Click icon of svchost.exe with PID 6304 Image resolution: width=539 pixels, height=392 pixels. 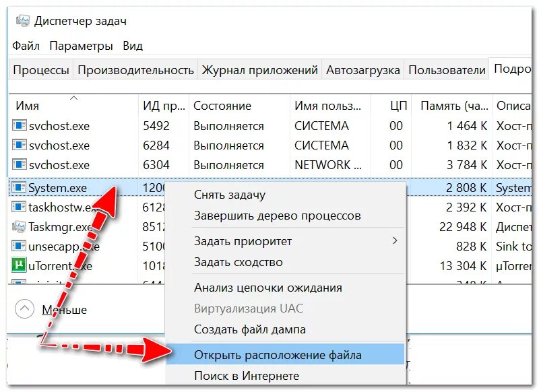pos(20,164)
